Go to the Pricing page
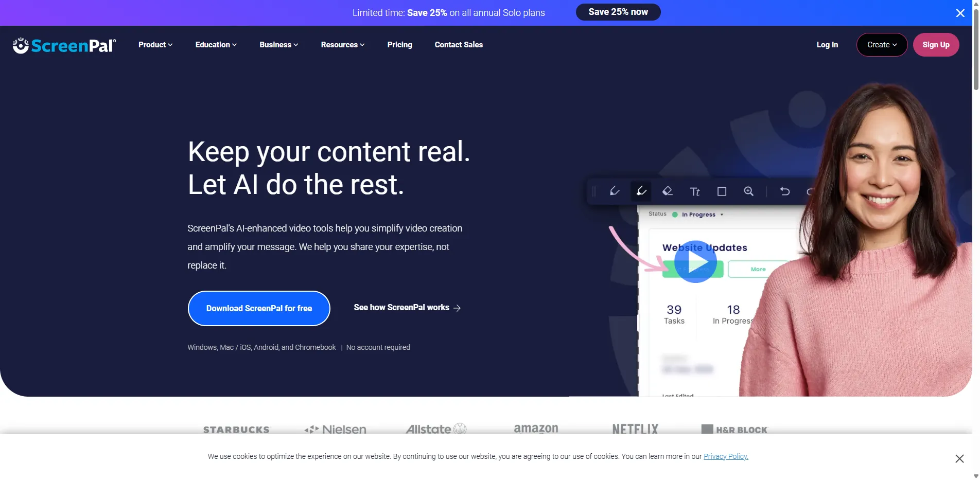The height and width of the screenshot is (480, 980). coord(399,45)
